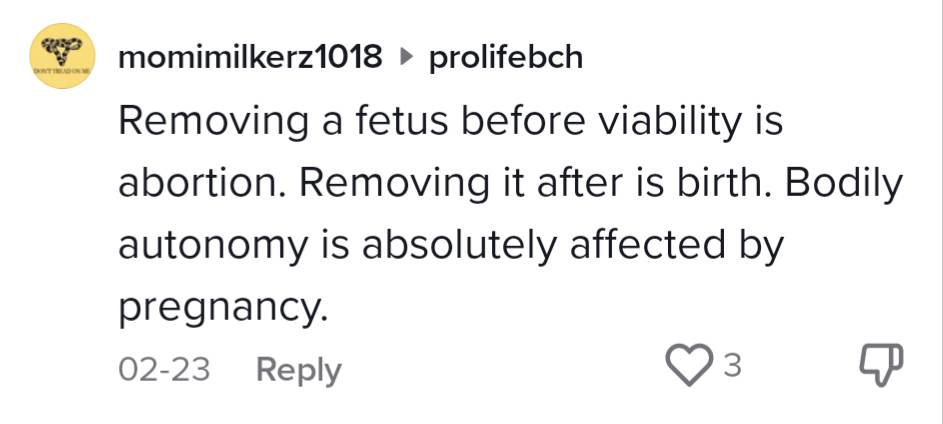Click the comment line beginning with "abortion."

pos(510,184)
